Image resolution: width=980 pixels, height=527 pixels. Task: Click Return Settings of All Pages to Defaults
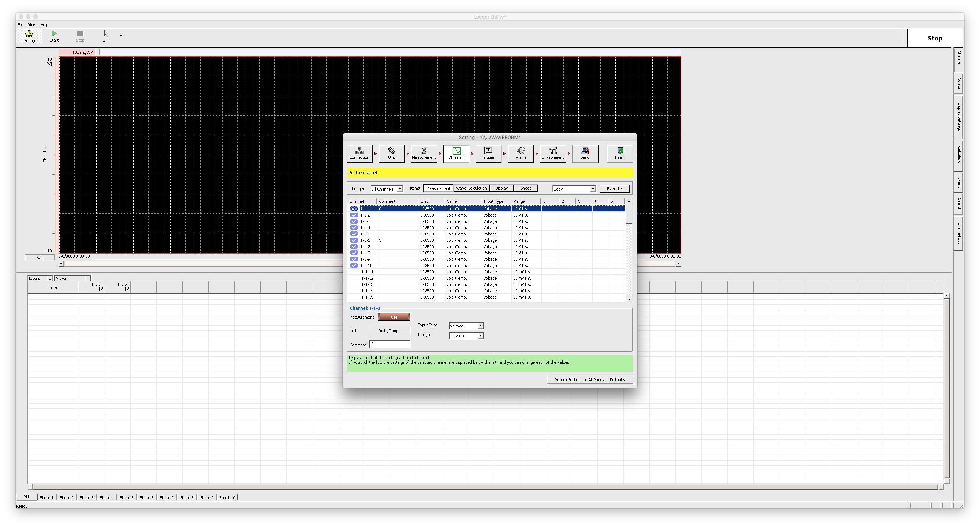click(589, 380)
